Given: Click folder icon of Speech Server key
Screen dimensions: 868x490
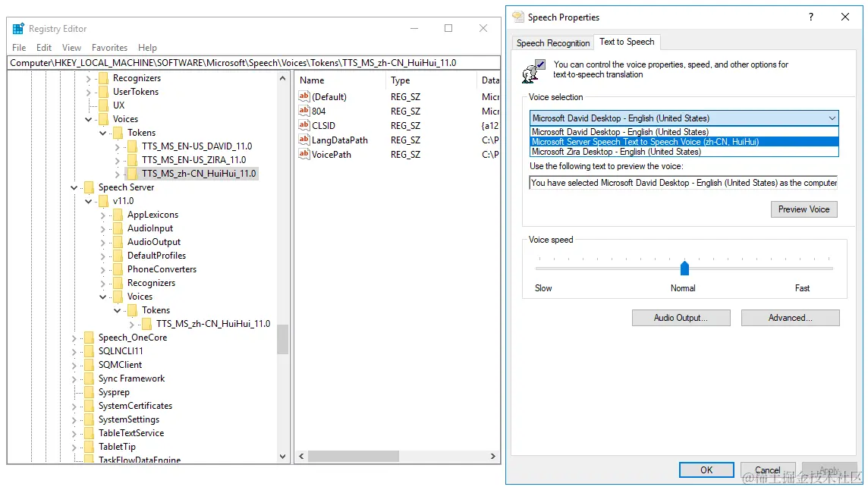Looking at the screenshot, I should tap(89, 187).
